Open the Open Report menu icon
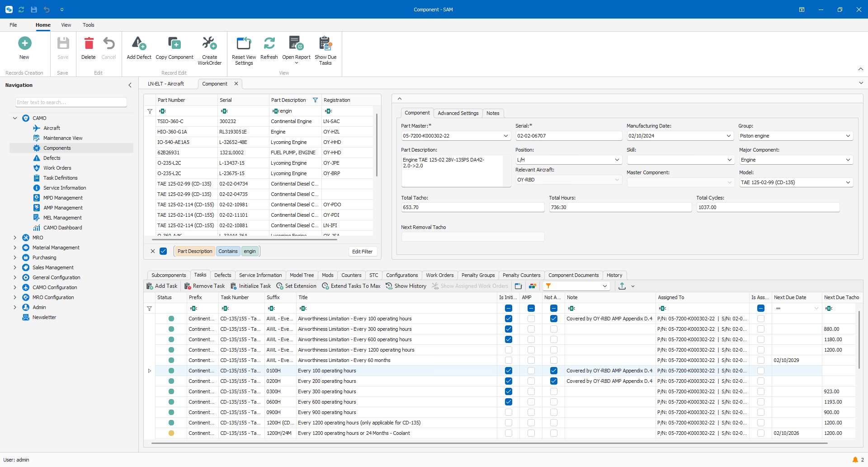The width and height of the screenshot is (868, 467). [296, 43]
